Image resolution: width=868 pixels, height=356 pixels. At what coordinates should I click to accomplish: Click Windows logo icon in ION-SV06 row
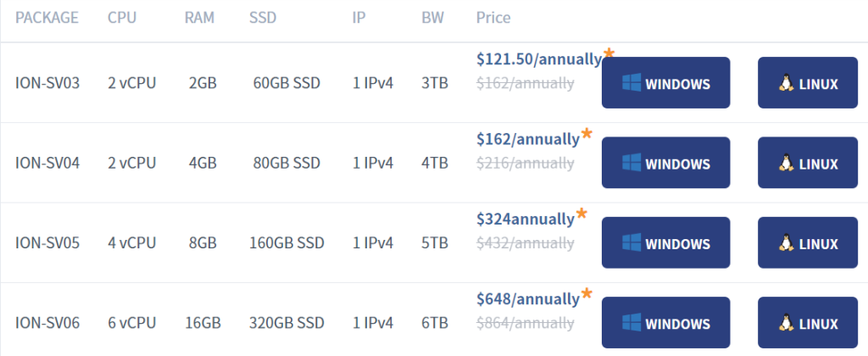631,322
